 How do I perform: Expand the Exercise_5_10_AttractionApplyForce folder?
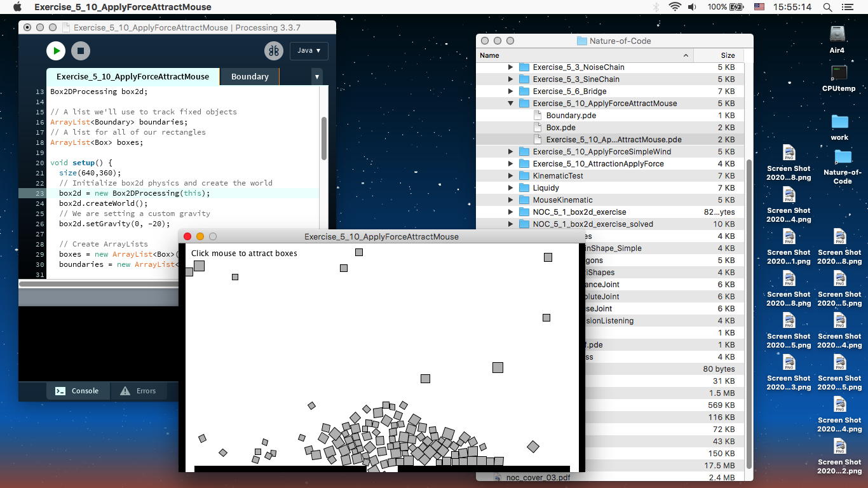click(510, 164)
